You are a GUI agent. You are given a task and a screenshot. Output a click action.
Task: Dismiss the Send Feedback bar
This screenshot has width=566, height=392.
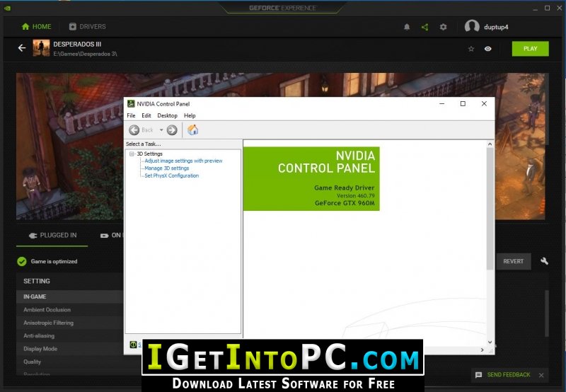pos(541,375)
